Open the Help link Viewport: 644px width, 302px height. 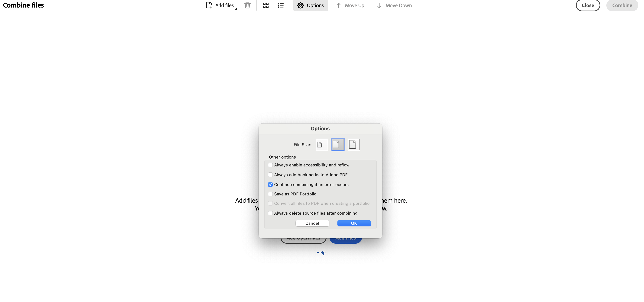(x=321, y=252)
